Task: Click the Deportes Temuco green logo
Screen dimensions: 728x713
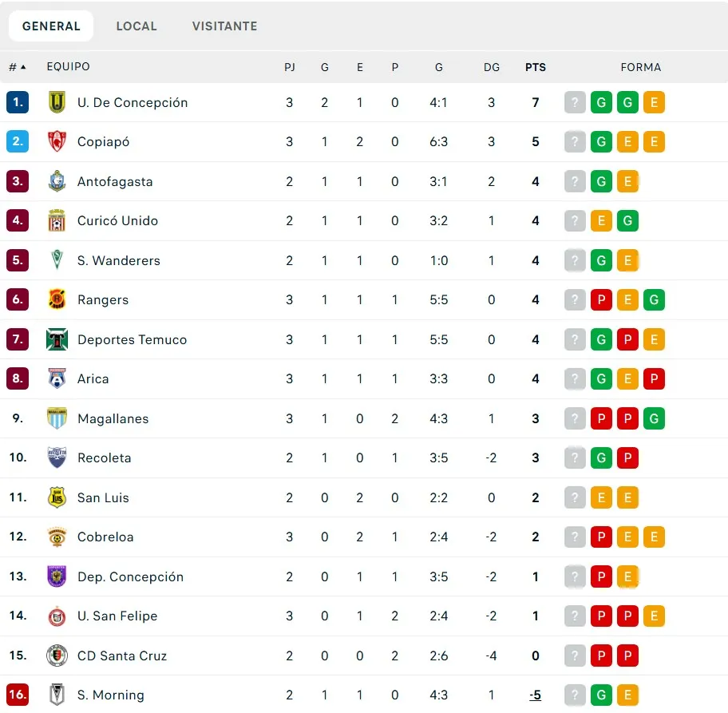Action: (57, 339)
